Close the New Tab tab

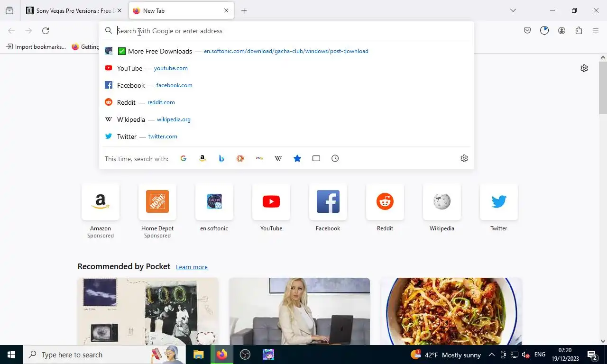coord(226,10)
